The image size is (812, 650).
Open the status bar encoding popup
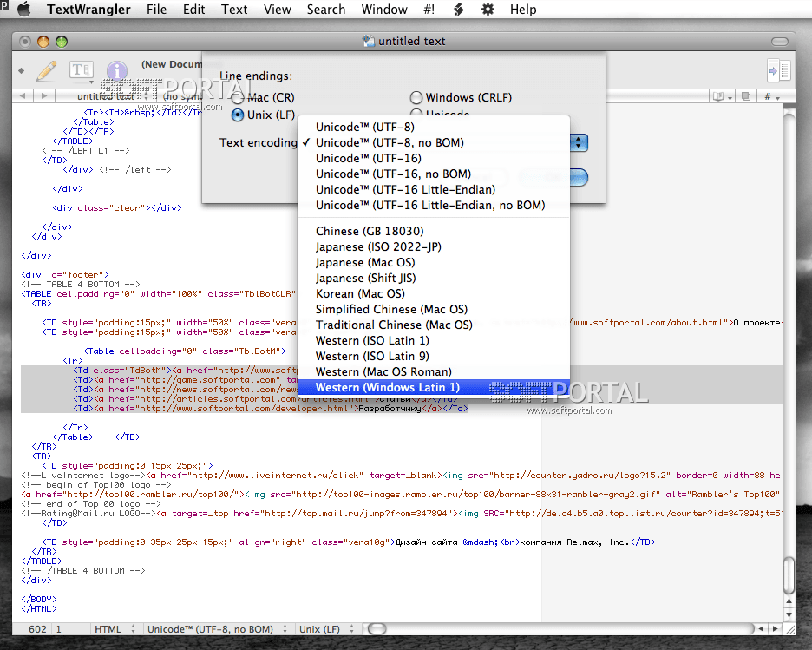tap(217, 629)
